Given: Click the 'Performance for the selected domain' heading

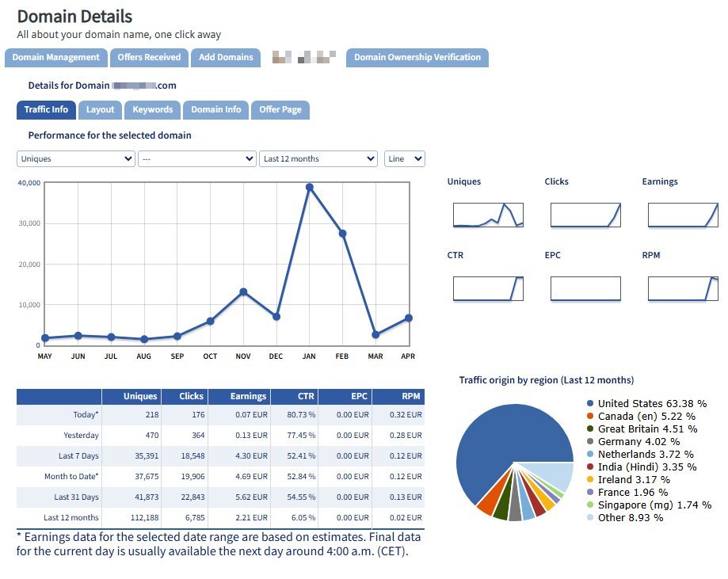Looking at the screenshot, I should pos(110,135).
